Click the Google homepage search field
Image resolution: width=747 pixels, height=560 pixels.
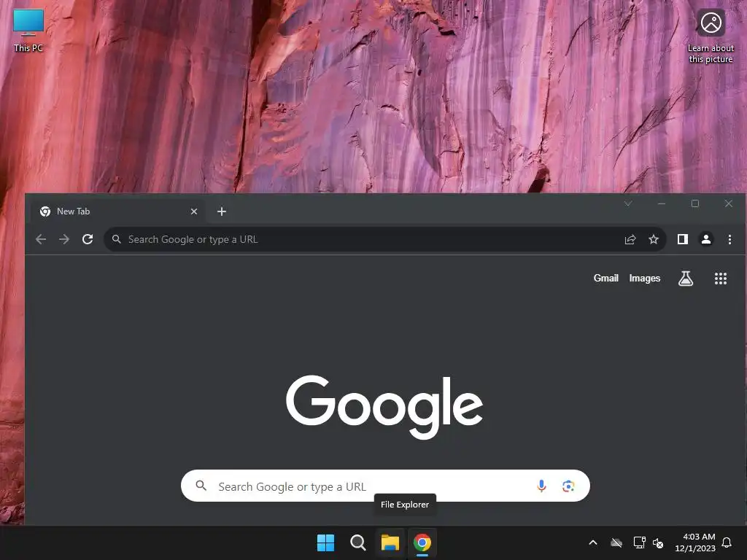click(385, 486)
